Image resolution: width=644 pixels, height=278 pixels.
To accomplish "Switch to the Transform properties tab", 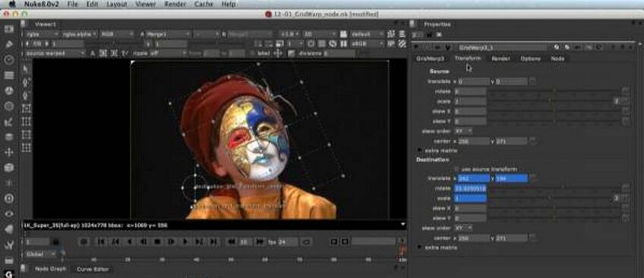I will pyautogui.click(x=467, y=58).
